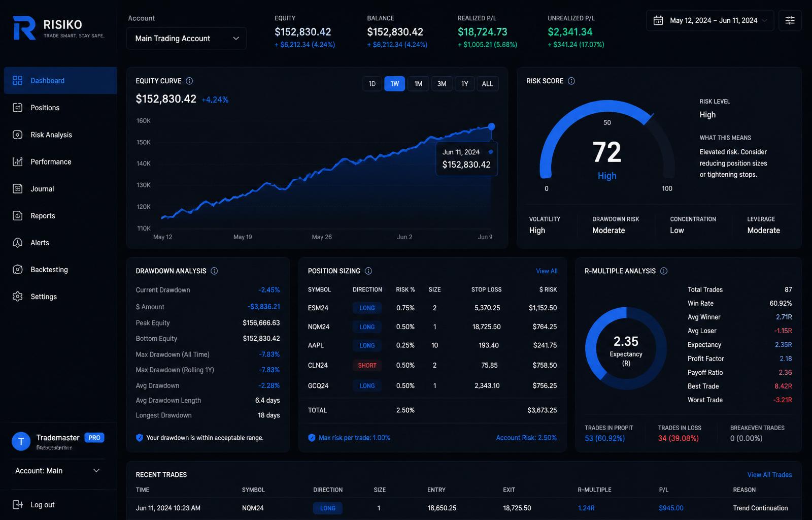This screenshot has height=520, width=812.
Task: Open the filter sliders settings button
Action: pyautogui.click(x=790, y=20)
